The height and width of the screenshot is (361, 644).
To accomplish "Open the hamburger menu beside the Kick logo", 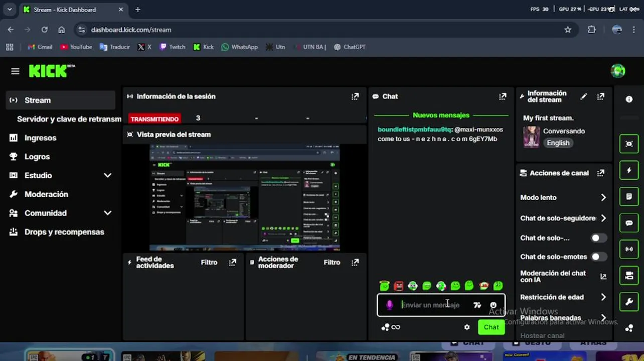I will (15, 71).
